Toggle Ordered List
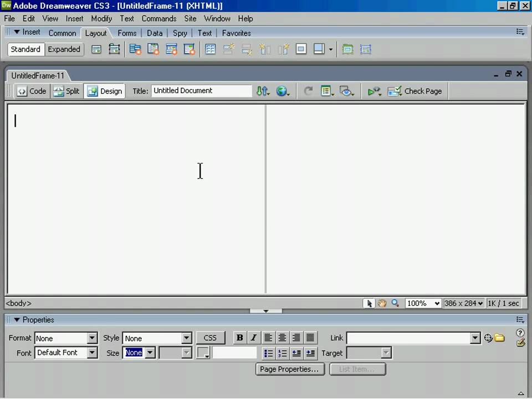The height and width of the screenshot is (399, 532). pyautogui.click(x=282, y=353)
